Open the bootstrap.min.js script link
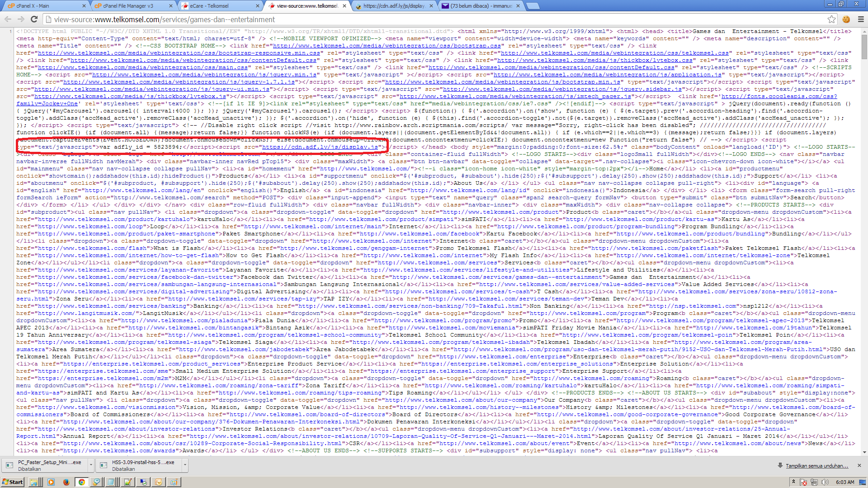The image size is (868, 488). tap(502, 82)
